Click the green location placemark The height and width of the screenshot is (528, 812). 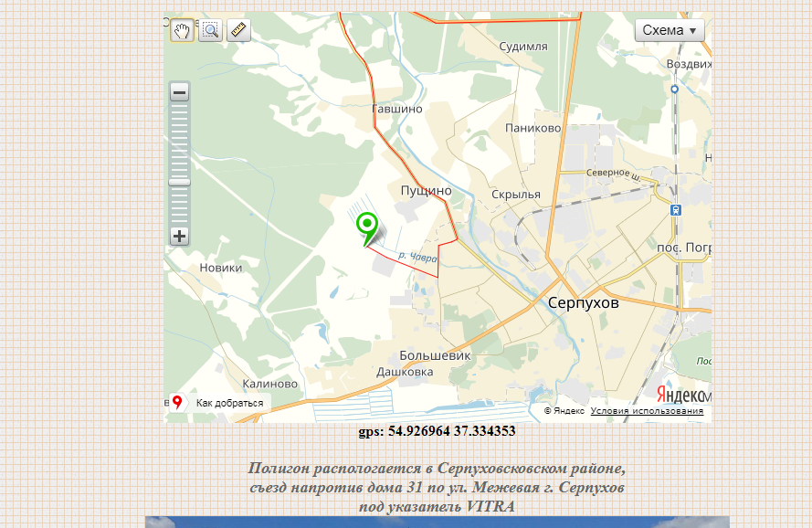[367, 225]
